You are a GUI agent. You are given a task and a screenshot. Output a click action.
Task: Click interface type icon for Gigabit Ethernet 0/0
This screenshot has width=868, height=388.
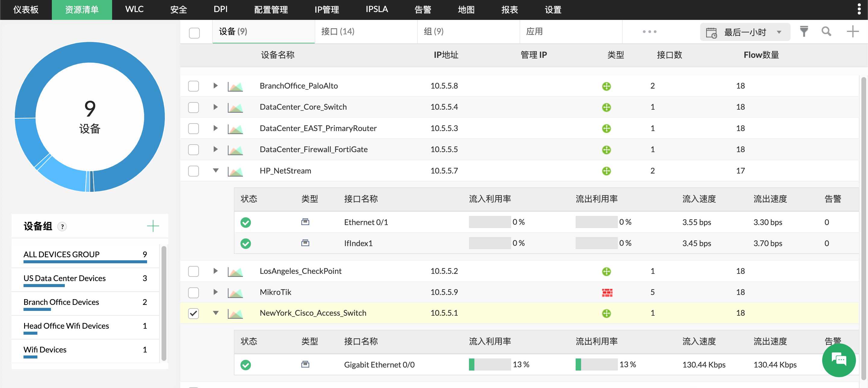(305, 364)
